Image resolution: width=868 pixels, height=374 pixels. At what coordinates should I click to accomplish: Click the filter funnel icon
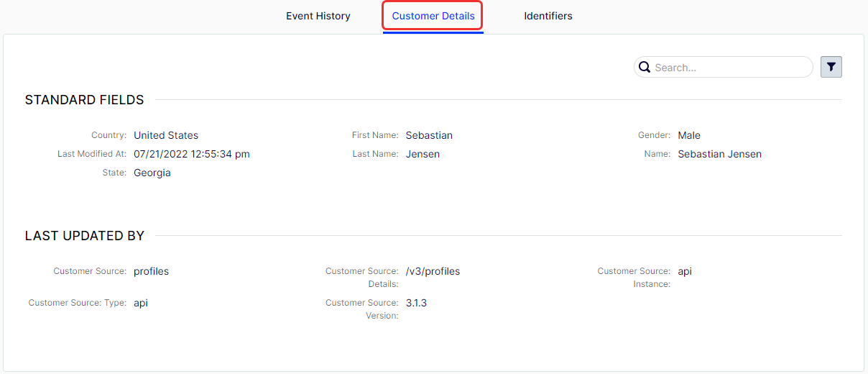pos(831,67)
